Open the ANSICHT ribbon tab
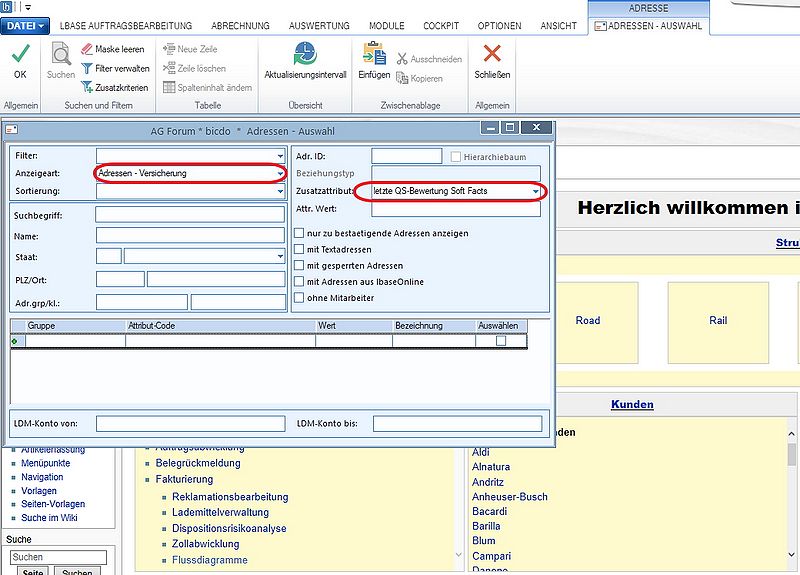This screenshot has height=575, width=800. point(559,26)
